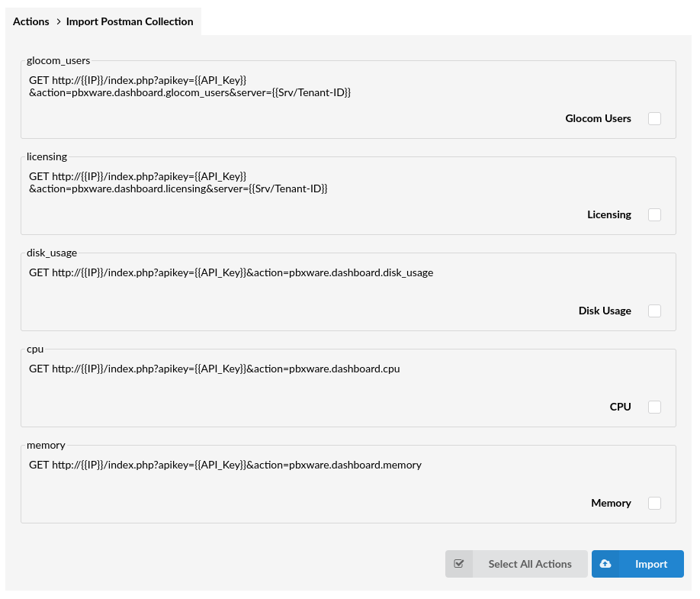The width and height of the screenshot is (700, 599).
Task: Click the cpu panel header text
Action: pyautogui.click(x=35, y=349)
